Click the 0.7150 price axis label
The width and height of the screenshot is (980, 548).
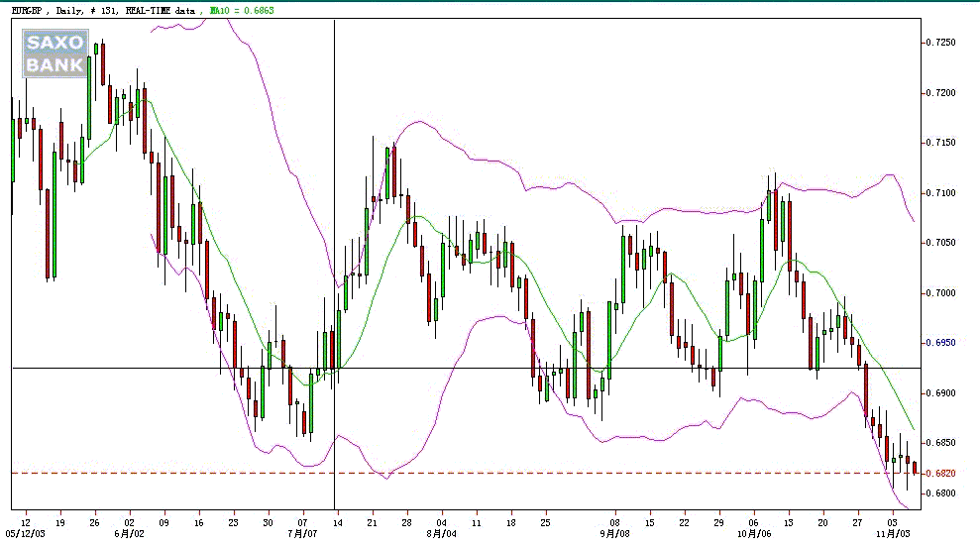click(940, 143)
